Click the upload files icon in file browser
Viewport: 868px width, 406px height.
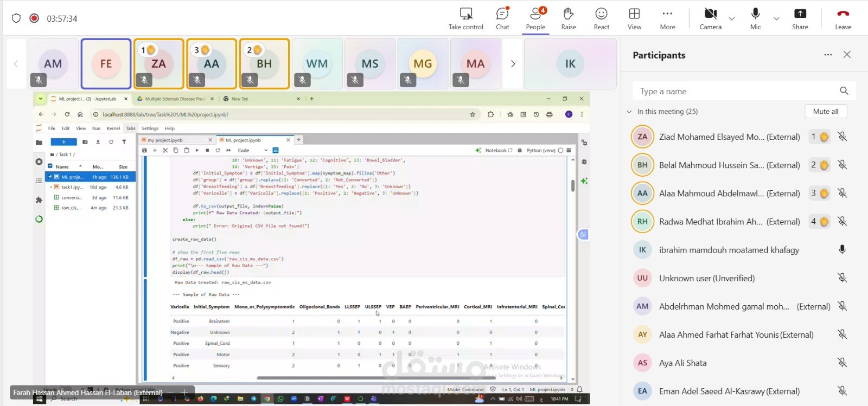[x=98, y=142]
